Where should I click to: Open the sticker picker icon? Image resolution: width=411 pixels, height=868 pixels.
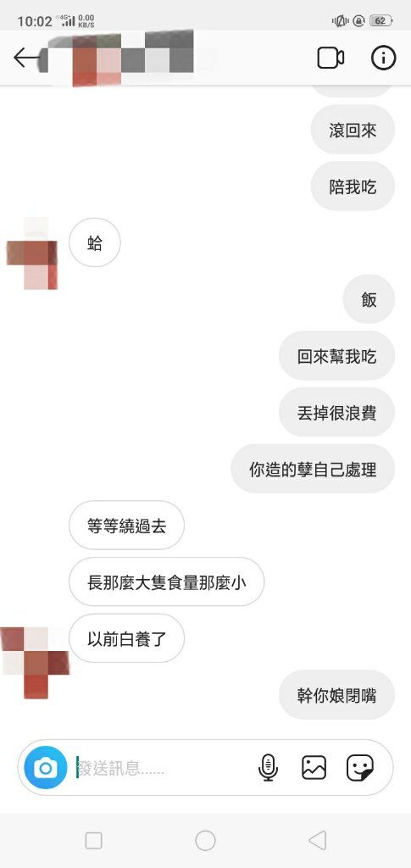360,767
